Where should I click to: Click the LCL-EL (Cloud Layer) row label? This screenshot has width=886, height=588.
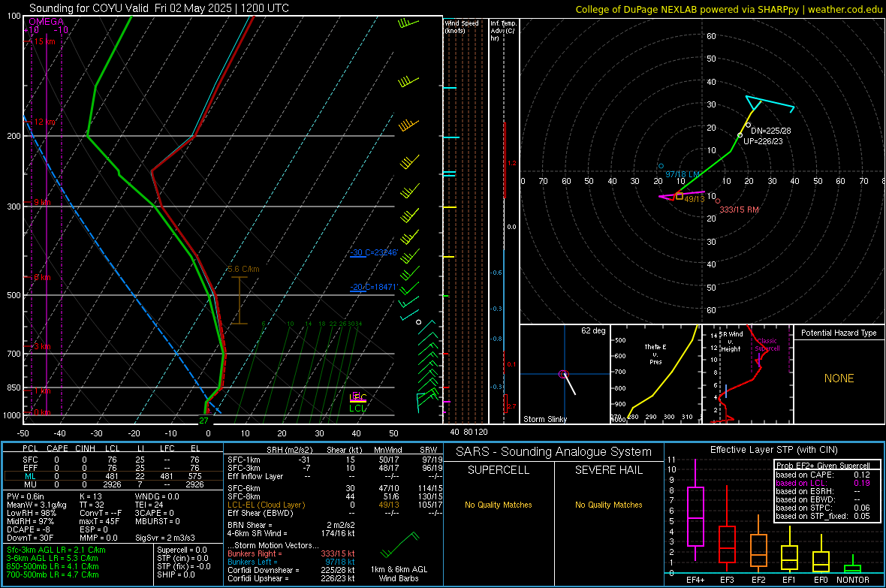click(x=266, y=505)
